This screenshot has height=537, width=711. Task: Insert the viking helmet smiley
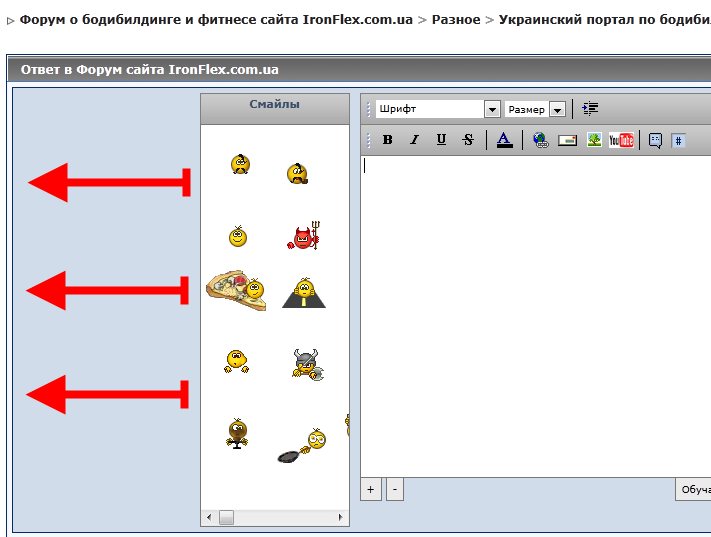pyautogui.click(x=304, y=364)
